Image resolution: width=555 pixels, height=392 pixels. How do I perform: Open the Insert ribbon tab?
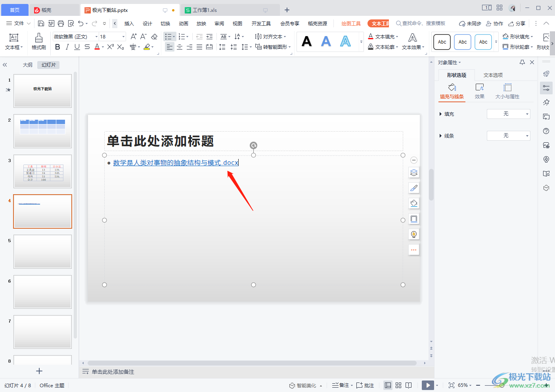tap(129, 24)
